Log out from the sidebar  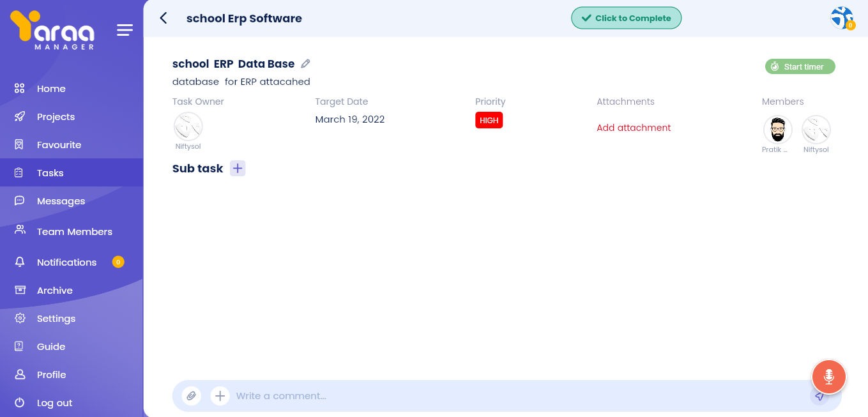tap(54, 403)
